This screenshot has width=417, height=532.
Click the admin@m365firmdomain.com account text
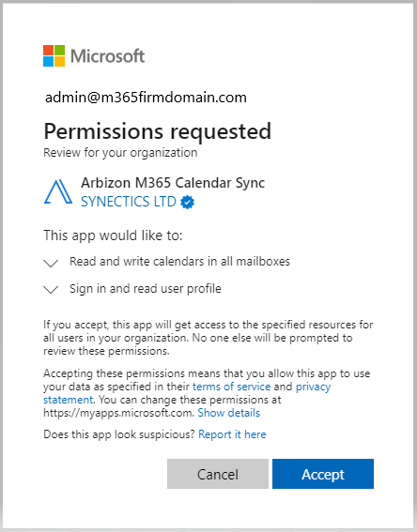(x=146, y=98)
